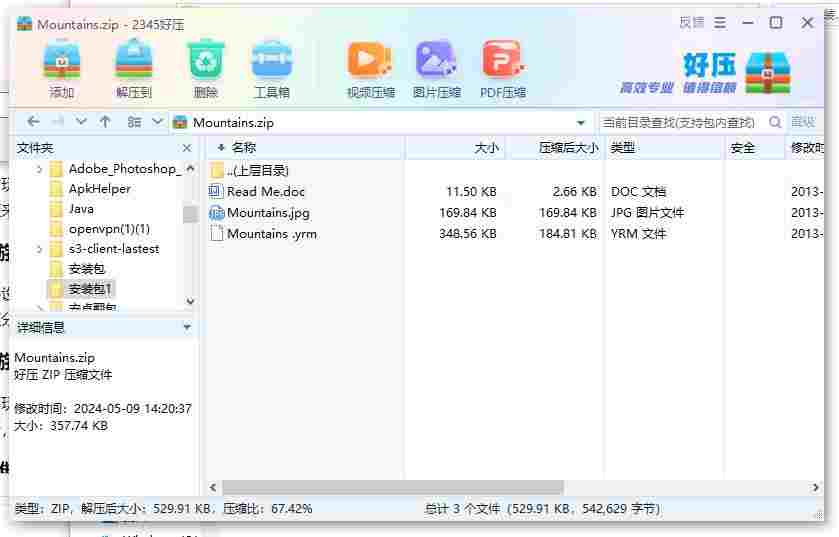Select 安装包 folder in tree
Viewport: 839px width, 537px height.
coord(87,269)
